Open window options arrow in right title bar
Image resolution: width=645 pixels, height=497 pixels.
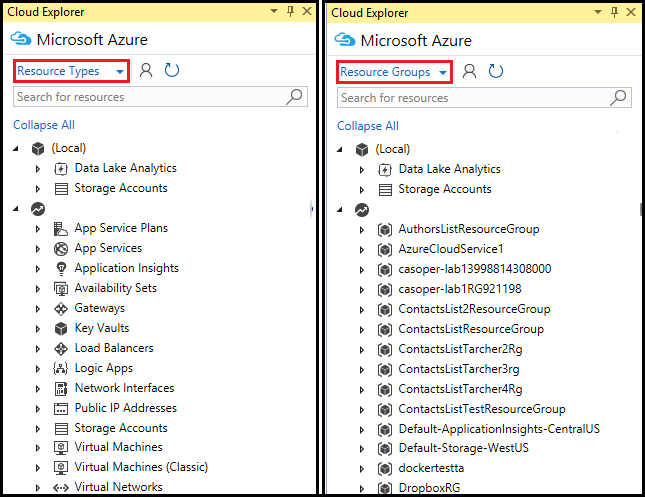(598, 12)
